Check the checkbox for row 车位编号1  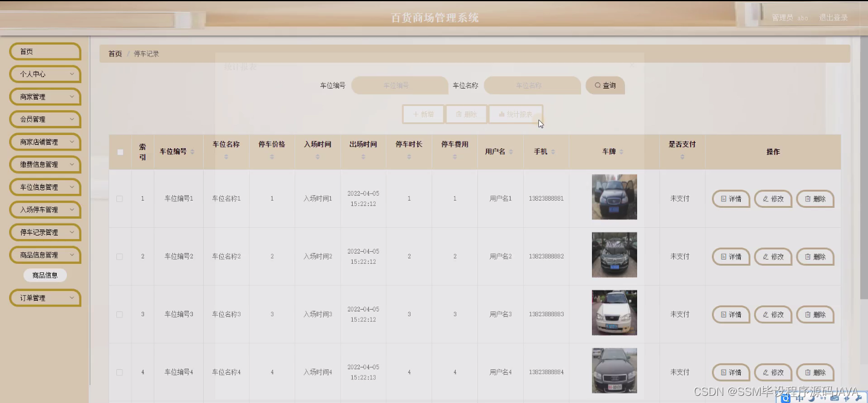[x=119, y=198]
